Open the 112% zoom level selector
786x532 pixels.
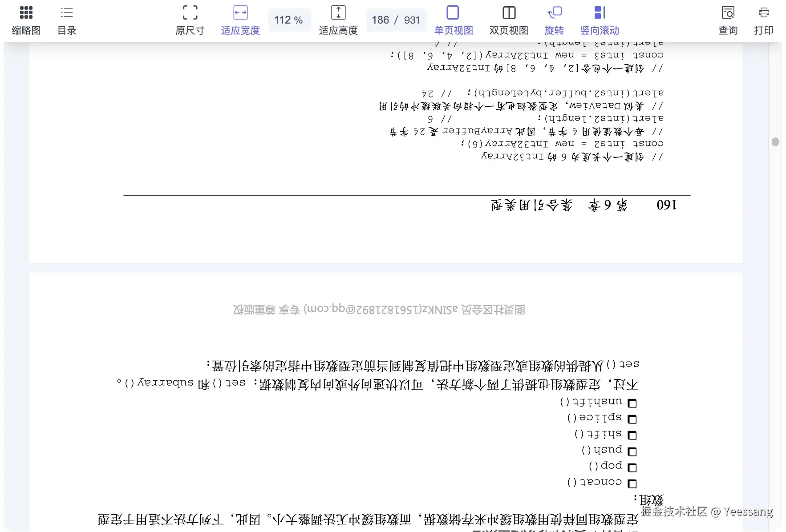point(289,20)
